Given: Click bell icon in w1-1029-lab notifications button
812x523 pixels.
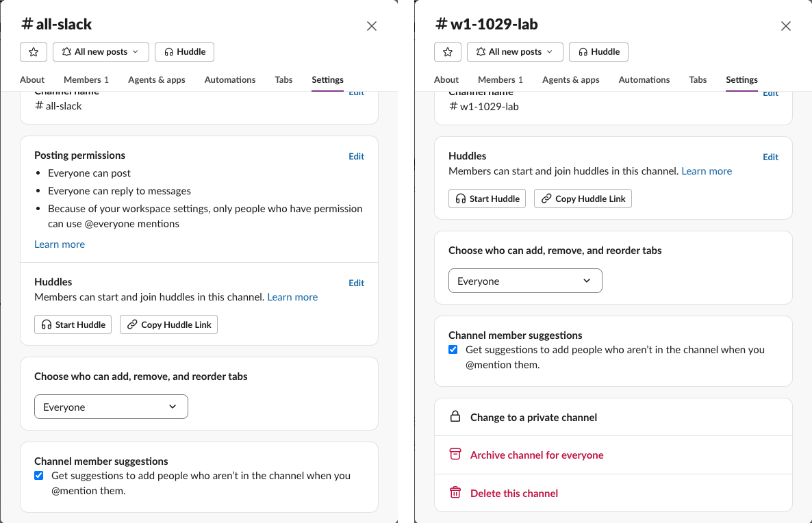Looking at the screenshot, I should (481, 52).
